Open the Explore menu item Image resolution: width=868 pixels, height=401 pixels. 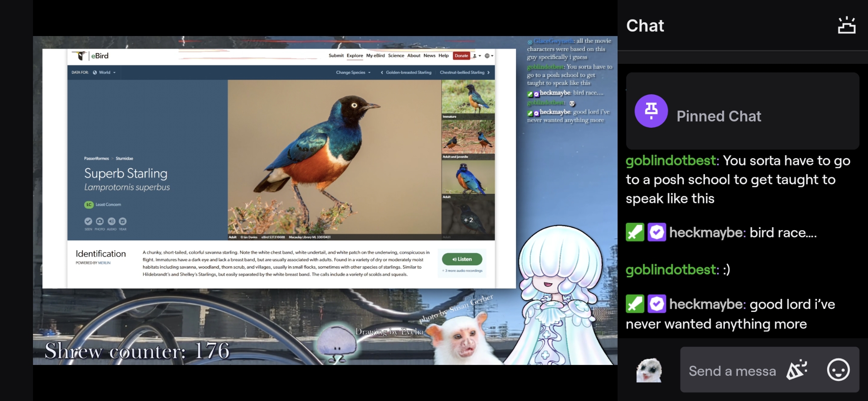(355, 56)
